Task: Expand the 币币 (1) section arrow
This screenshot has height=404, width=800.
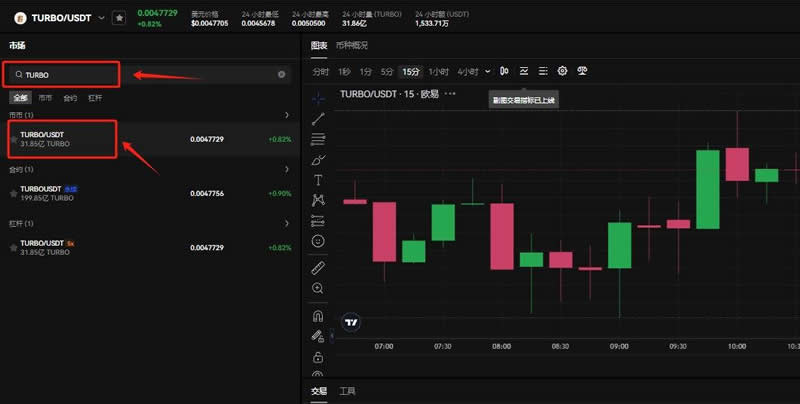Action: coord(287,115)
